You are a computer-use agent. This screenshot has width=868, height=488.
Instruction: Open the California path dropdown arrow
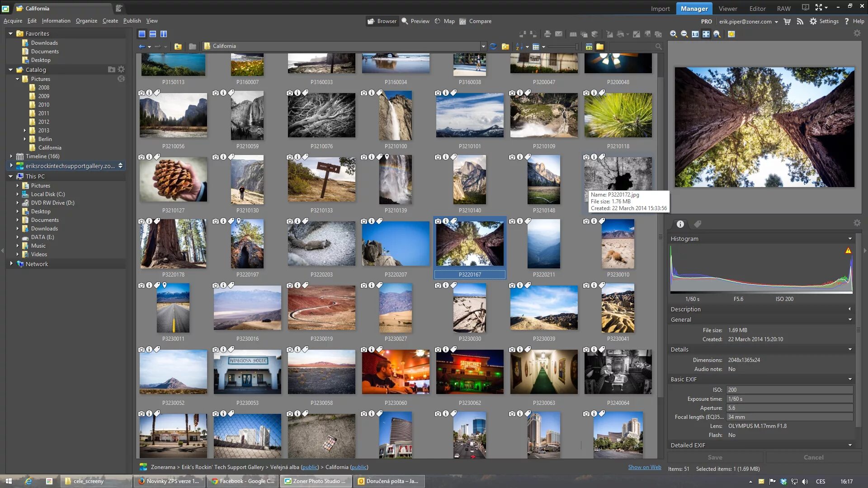point(483,47)
